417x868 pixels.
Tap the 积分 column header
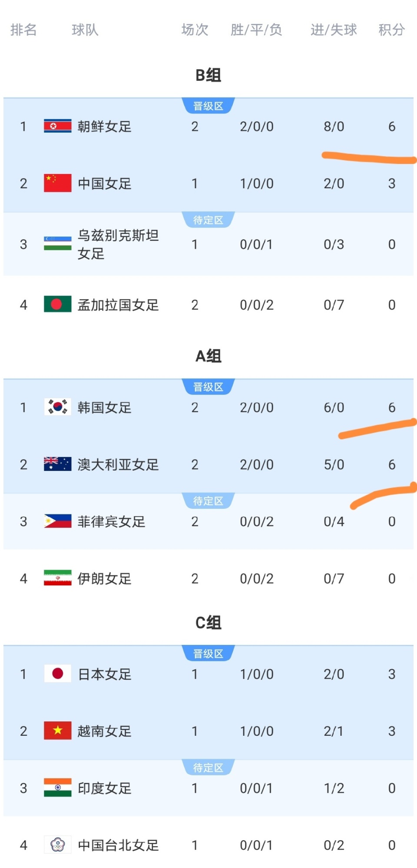click(391, 30)
